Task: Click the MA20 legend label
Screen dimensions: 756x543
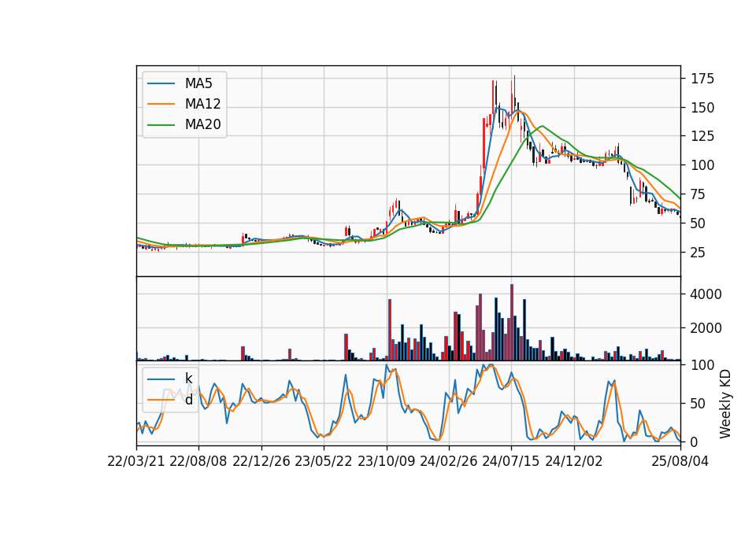Action: pyautogui.click(x=202, y=124)
